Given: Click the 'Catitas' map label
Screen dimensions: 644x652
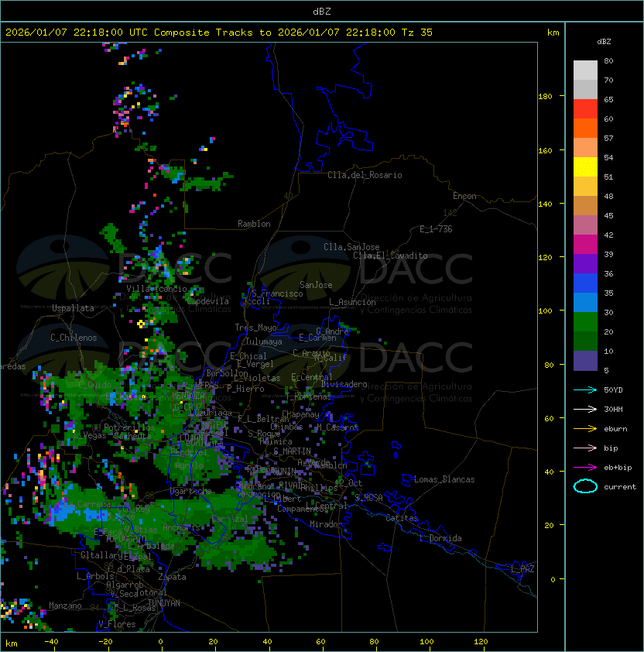Looking at the screenshot, I should [402, 518].
